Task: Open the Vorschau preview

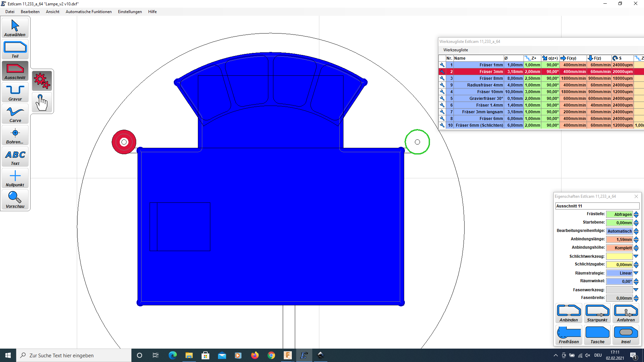Action: (x=15, y=200)
